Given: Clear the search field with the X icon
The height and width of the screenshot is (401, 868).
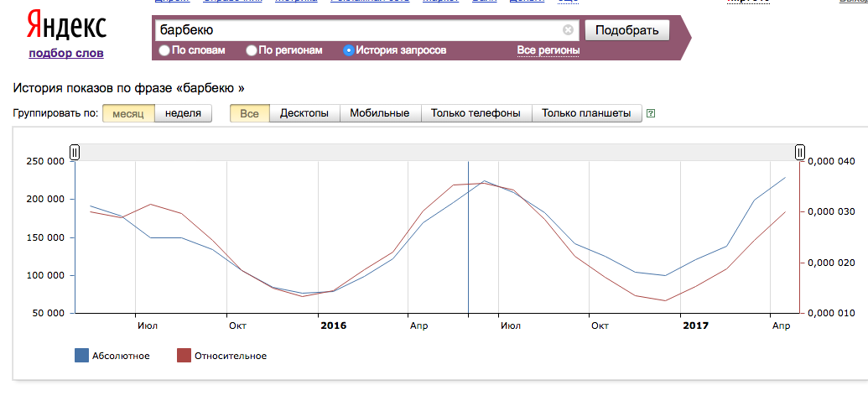Looking at the screenshot, I should click(x=568, y=30).
